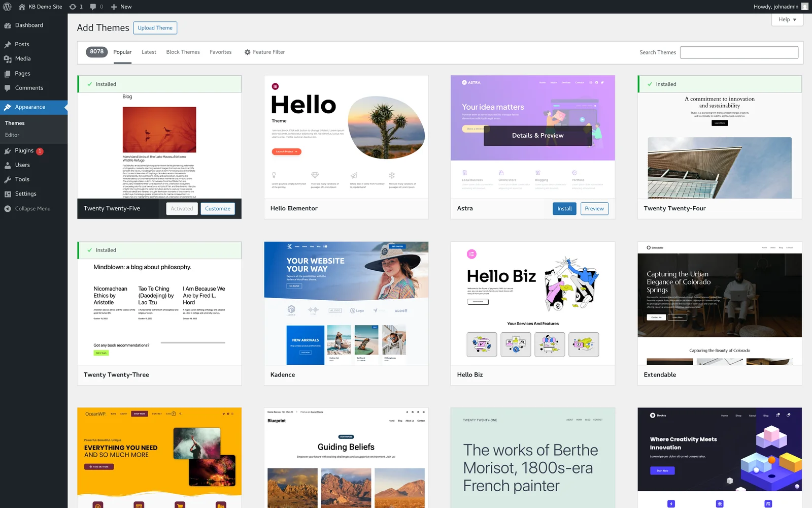This screenshot has width=812, height=508.
Task: Open the comments bubble icon in admin bar
Action: [93, 7]
